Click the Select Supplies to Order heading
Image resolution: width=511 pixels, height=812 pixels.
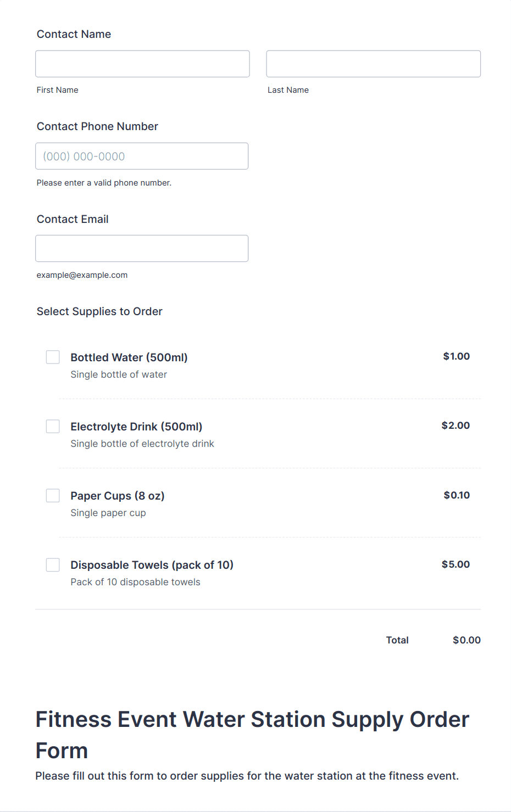click(x=99, y=311)
